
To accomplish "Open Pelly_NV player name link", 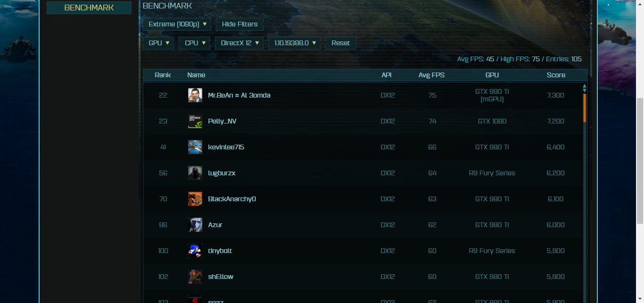I will pyautogui.click(x=222, y=121).
